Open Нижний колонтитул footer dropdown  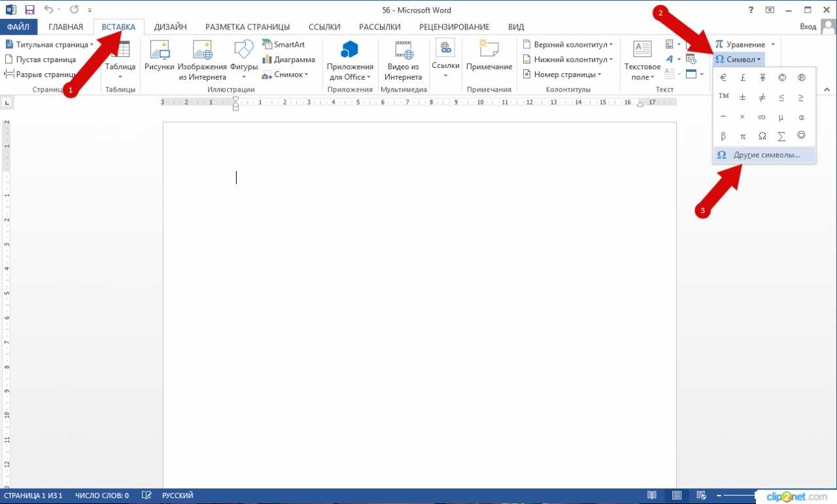point(568,59)
